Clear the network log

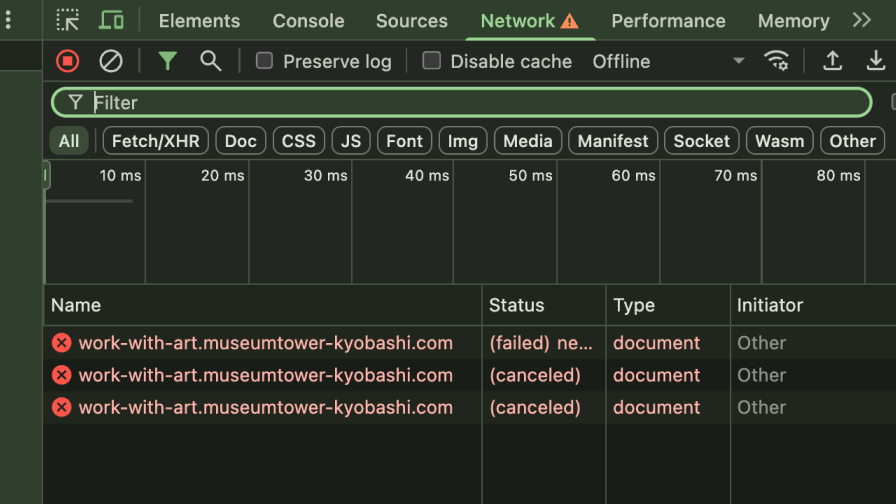(110, 61)
